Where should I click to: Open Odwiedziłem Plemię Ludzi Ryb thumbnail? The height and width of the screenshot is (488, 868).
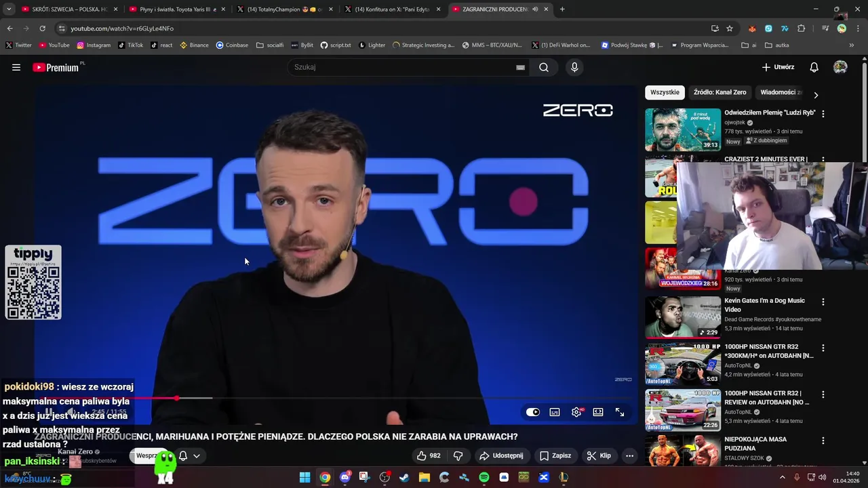(683, 129)
